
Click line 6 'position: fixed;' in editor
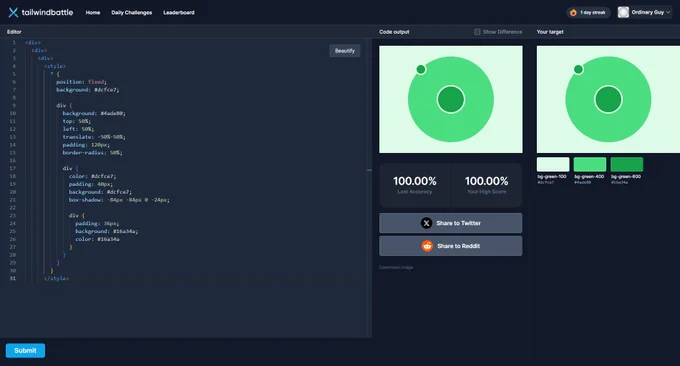pyautogui.click(x=81, y=82)
